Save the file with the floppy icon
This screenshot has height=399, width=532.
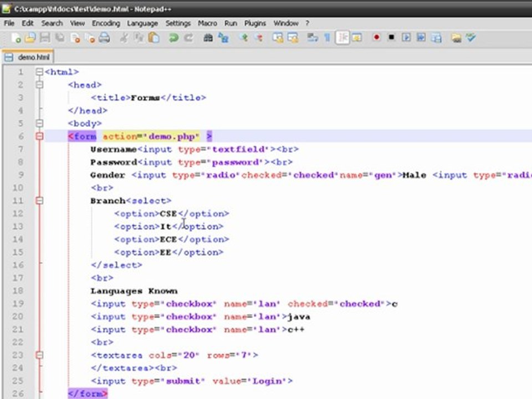[45, 38]
